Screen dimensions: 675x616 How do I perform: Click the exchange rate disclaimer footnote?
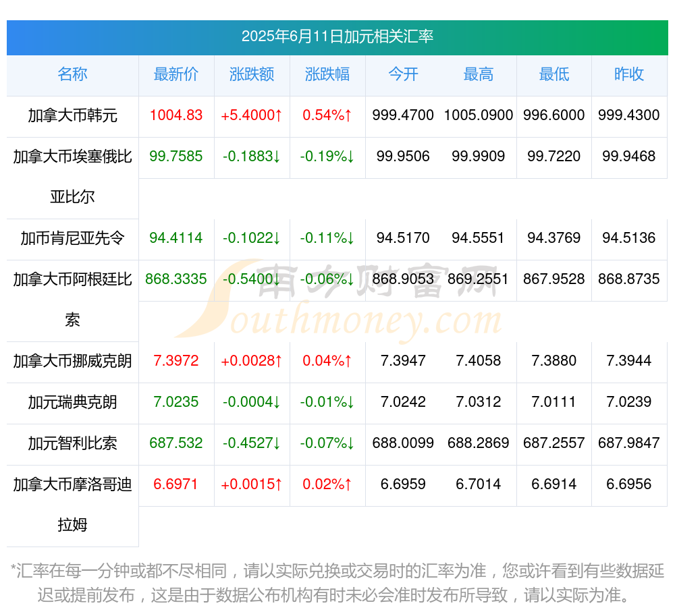pyautogui.click(x=337, y=584)
